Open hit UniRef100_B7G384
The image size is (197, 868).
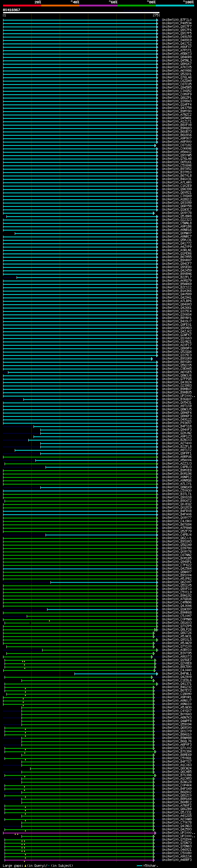pyautogui.click(x=176, y=751)
